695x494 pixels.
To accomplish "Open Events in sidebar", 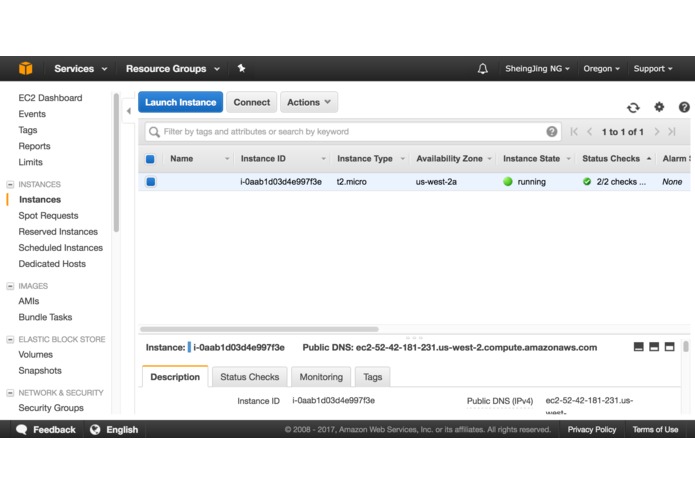I will (32, 114).
